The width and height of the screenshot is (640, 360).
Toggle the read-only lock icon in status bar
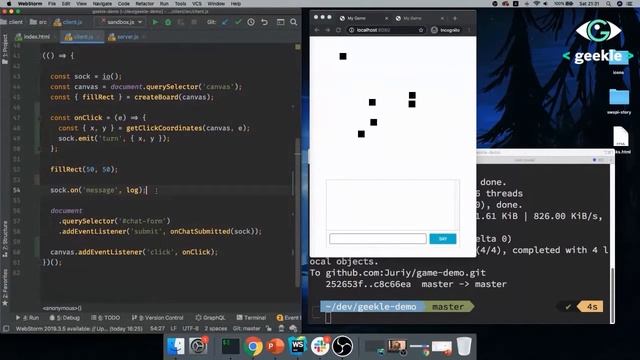coord(269,328)
